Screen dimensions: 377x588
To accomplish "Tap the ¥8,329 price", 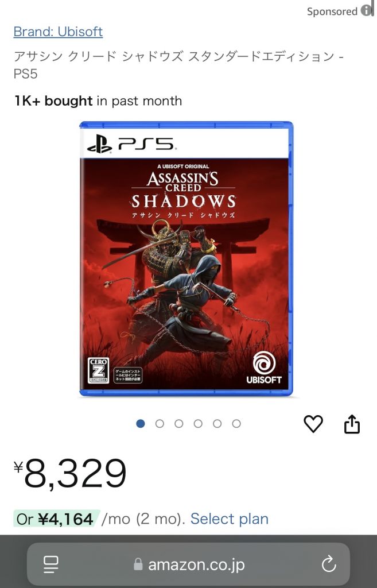I will (70, 474).
